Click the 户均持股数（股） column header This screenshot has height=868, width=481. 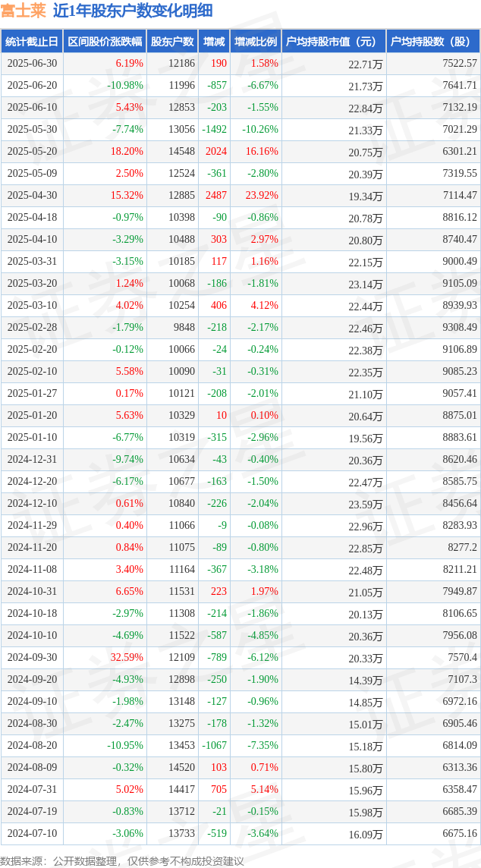pos(433,42)
